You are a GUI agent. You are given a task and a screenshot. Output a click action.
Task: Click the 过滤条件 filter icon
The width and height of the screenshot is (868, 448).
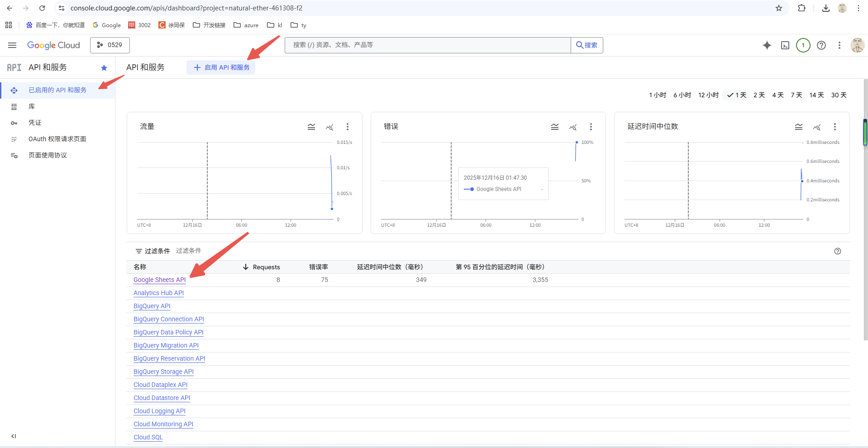pyautogui.click(x=139, y=251)
